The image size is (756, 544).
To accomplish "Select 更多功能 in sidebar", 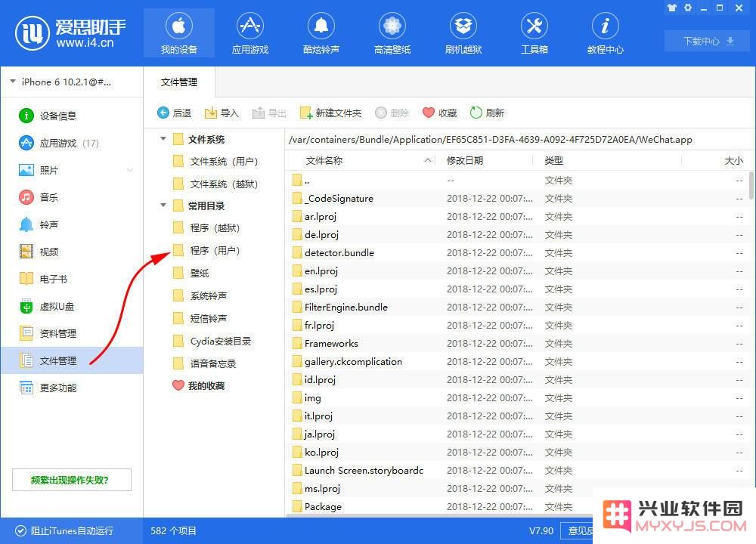I will [x=71, y=388].
